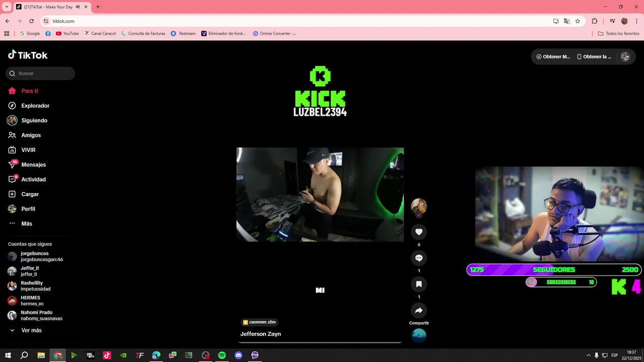Open Chrome profile avatar in toolbar

624,21
